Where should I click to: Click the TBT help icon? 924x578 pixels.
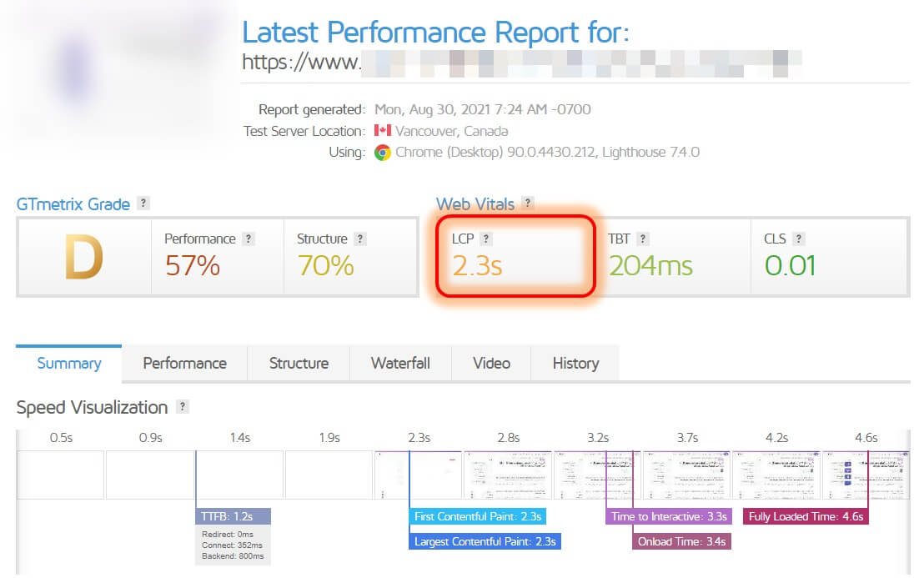[x=643, y=239]
